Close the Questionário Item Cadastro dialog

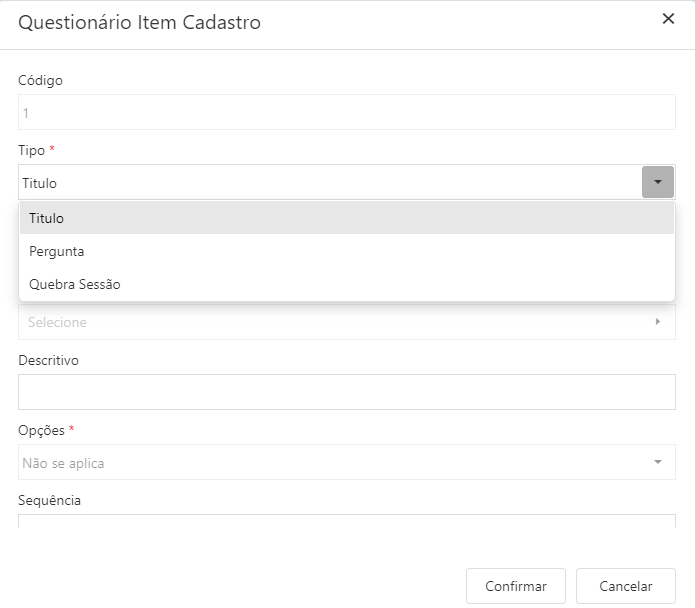pos(668,19)
